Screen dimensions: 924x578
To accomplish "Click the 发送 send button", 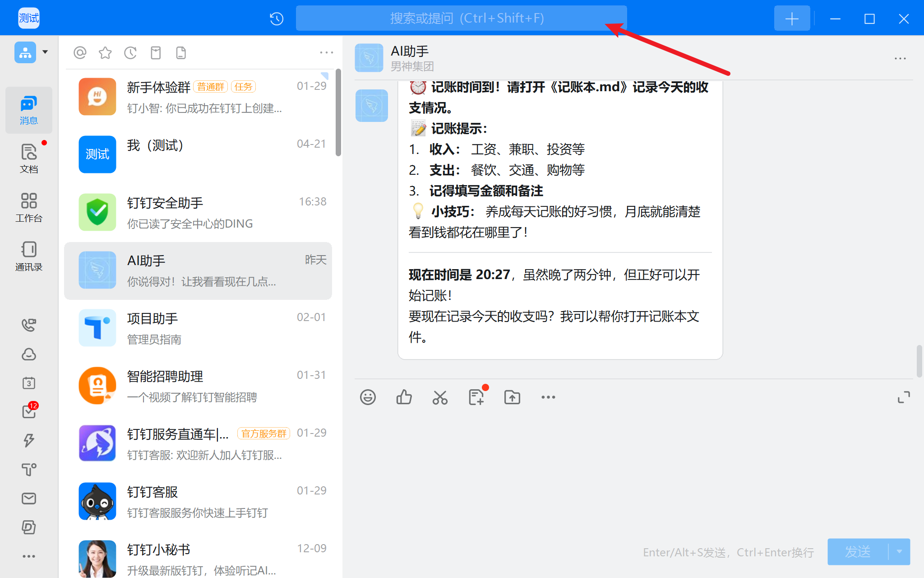I will click(858, 551).
